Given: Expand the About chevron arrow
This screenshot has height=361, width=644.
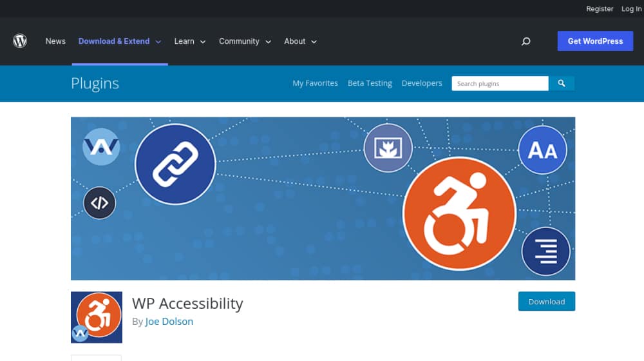Looking at the screenshot, I should click(x=314, y=42).
